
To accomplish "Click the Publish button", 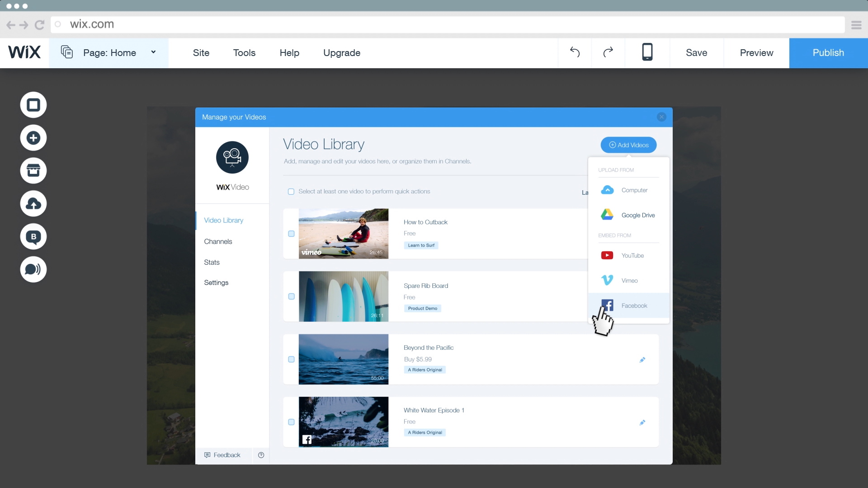I will tap(828, 52).
